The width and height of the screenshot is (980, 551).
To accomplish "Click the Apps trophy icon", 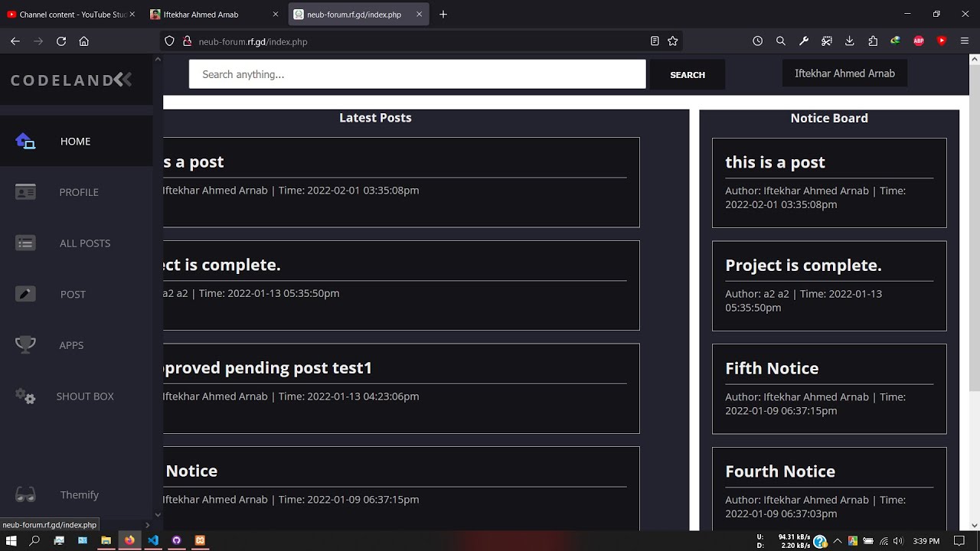I will coord(25,345).
